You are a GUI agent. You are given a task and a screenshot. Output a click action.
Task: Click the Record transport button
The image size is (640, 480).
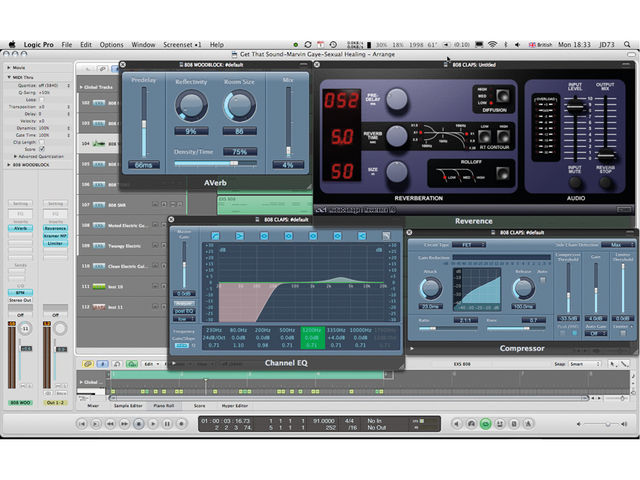[182, 424]
